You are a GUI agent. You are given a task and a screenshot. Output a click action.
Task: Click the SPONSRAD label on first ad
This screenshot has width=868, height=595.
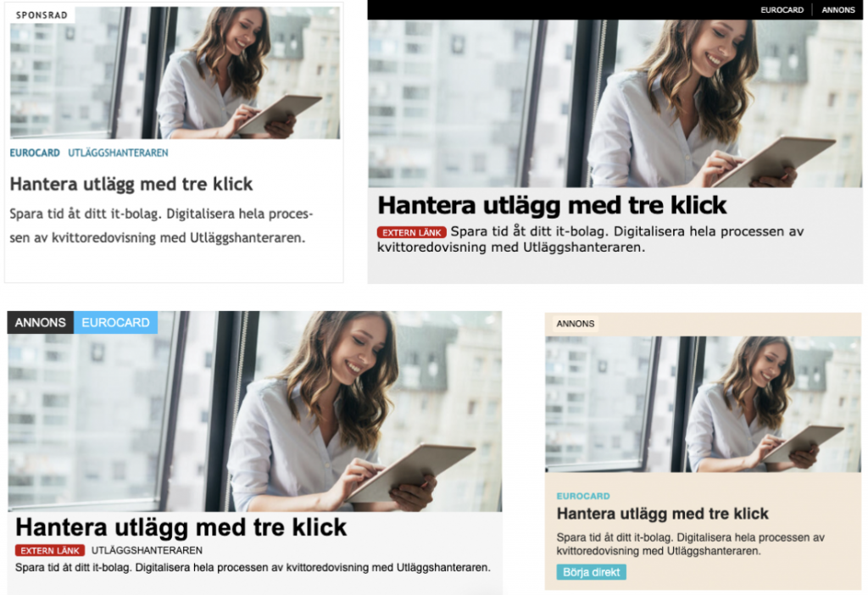(42, 15)
